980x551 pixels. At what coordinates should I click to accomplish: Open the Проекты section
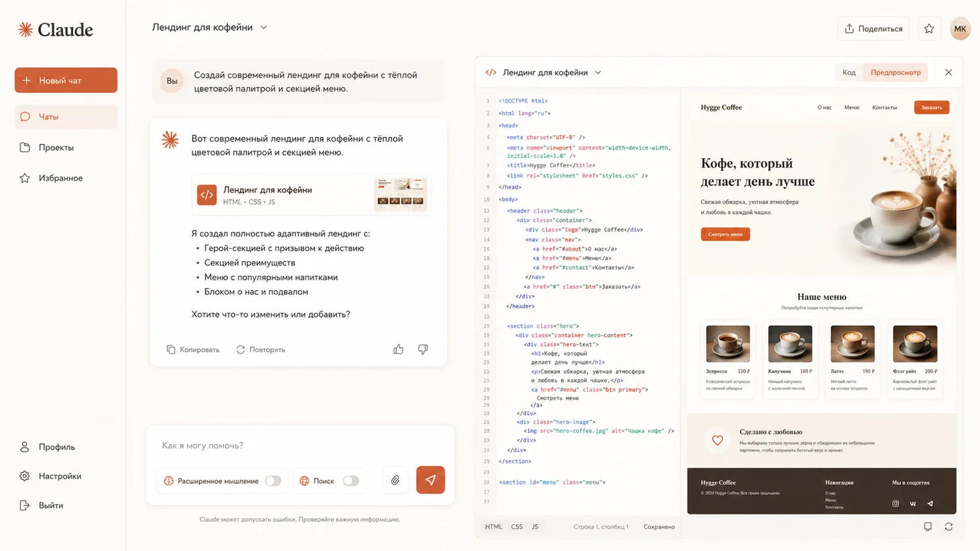click(x=47, y=148)
